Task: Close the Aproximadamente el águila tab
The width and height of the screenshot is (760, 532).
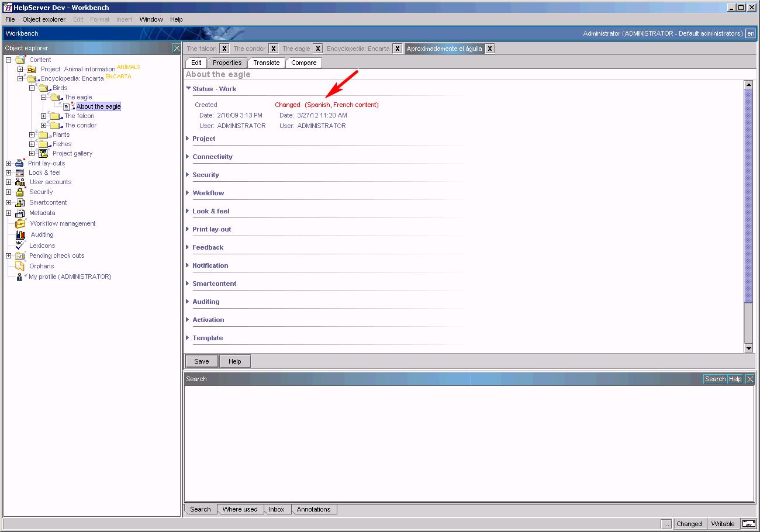Action: 490,49
